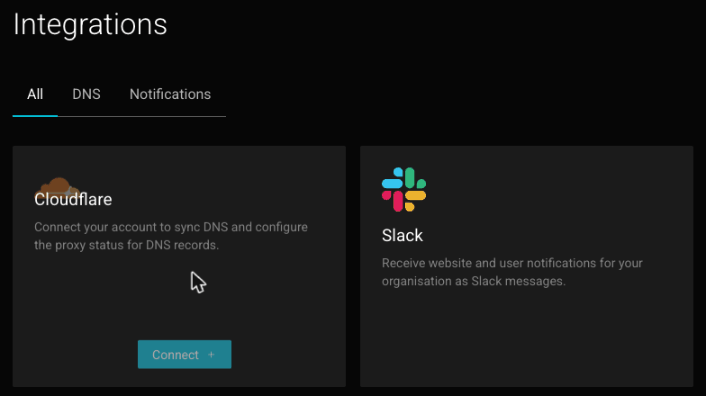Click the Slack logo icon
The width and height of the screenshot is (706, 396).
point(404,189)
